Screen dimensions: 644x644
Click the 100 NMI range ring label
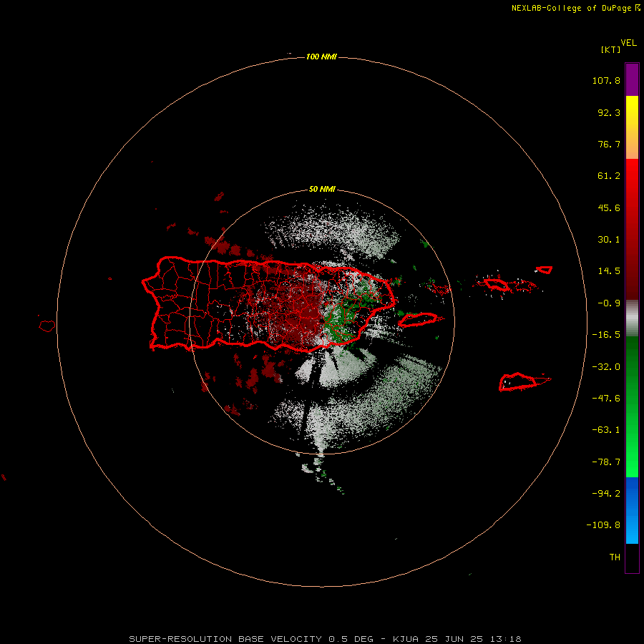pyautogui.click(x=321, y=57)
